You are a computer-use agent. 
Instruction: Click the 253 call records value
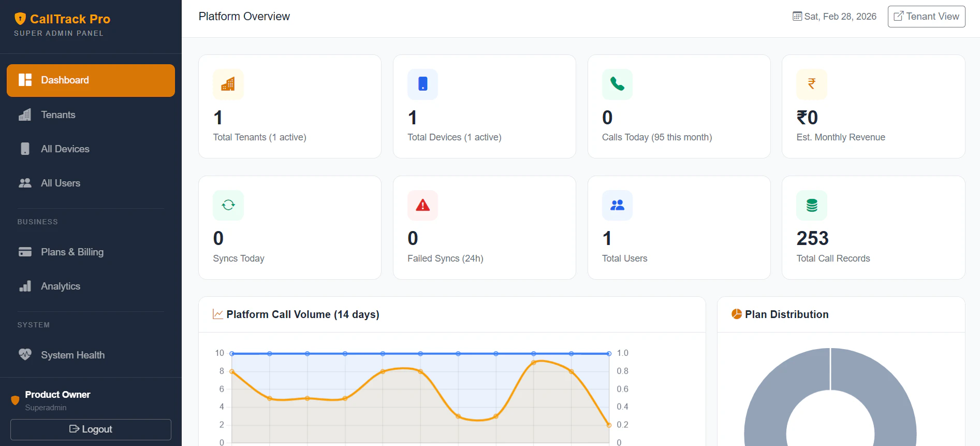tap(812, 238)
